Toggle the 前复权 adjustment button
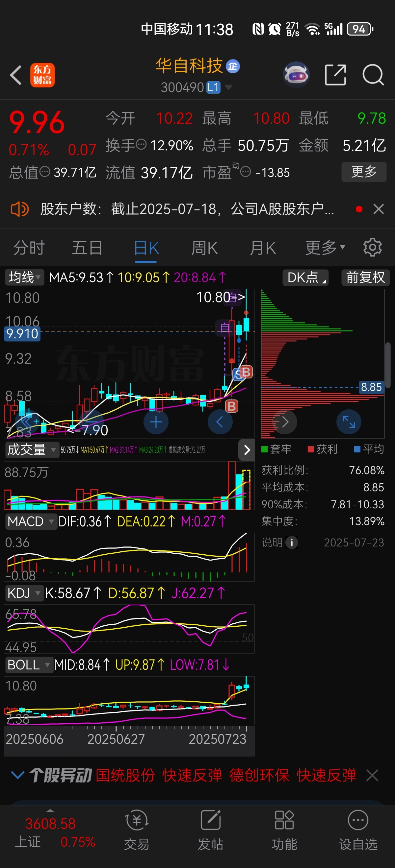The width and height of the screenshot is (395, 868). (x=365, y=277)
